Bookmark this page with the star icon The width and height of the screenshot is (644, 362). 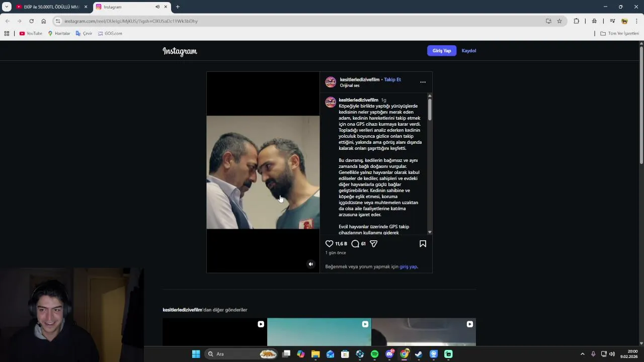click(559, 21)
